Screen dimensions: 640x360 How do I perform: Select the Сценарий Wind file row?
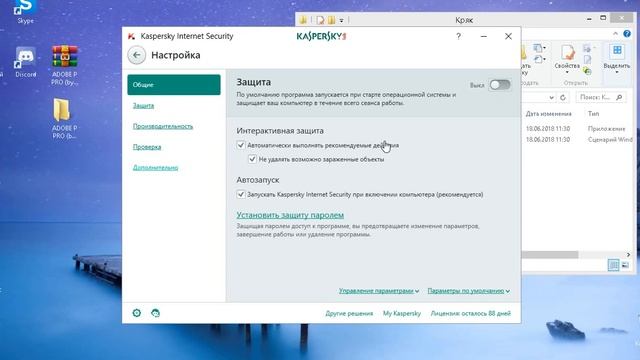click(x=578, y=140)
